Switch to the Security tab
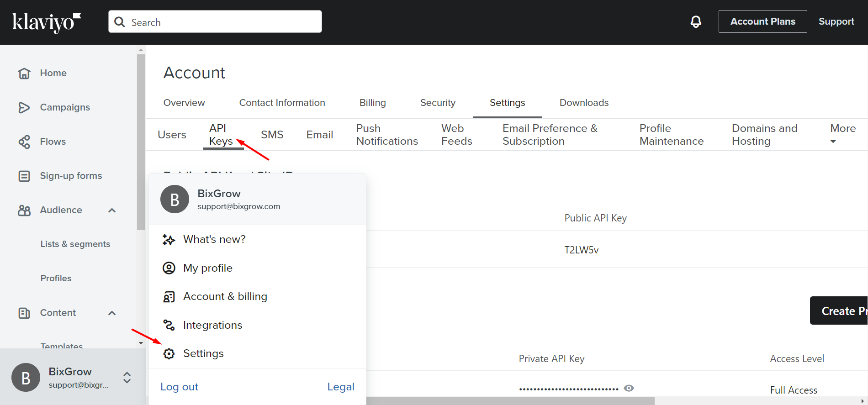The image size is (868, 405). 437,103
